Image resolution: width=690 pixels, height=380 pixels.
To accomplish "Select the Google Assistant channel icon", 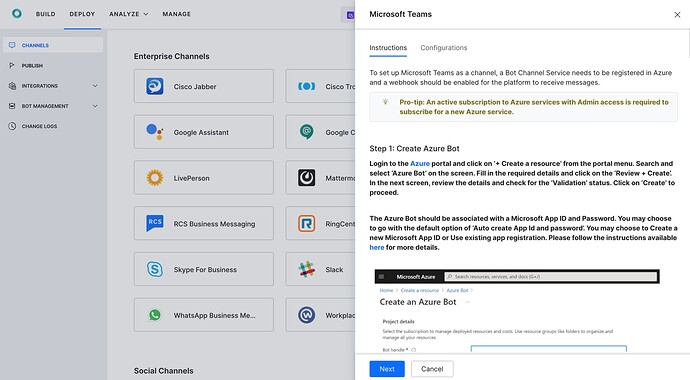I will point(154,132).
